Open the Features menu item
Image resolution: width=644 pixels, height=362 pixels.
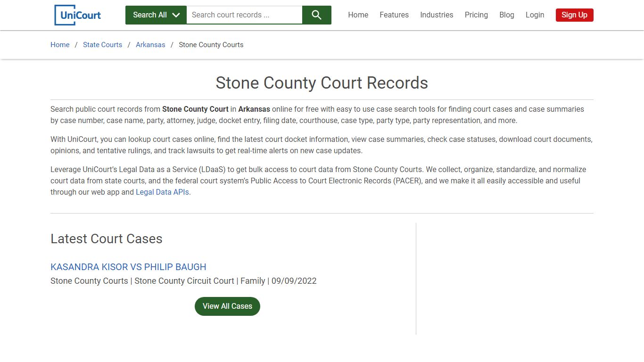[394, 15]
